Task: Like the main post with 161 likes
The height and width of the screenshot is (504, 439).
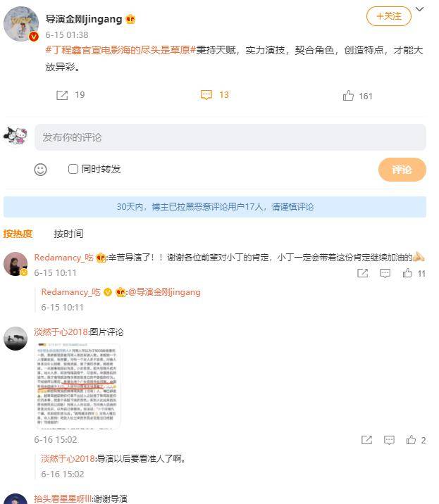Action: (x=348, y=96)
